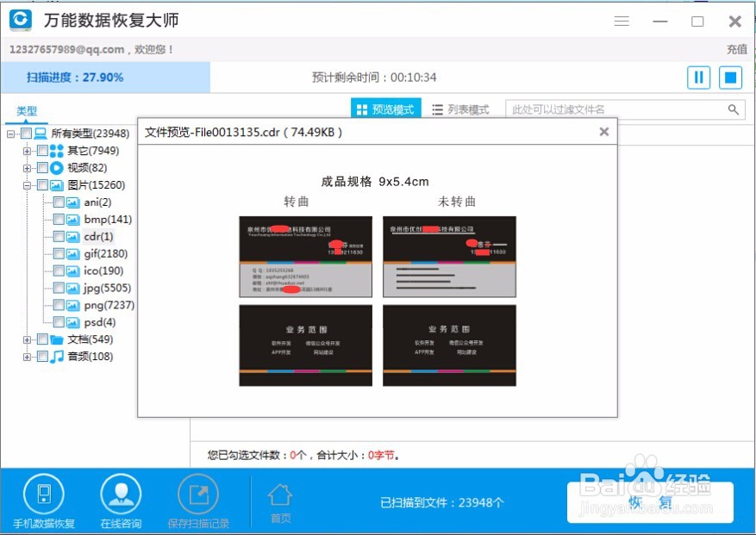Image resolution: width=756 pixels, height=535 pixels.
Task: Click the 图片 picture category icon
Action: tap(56, 185)
